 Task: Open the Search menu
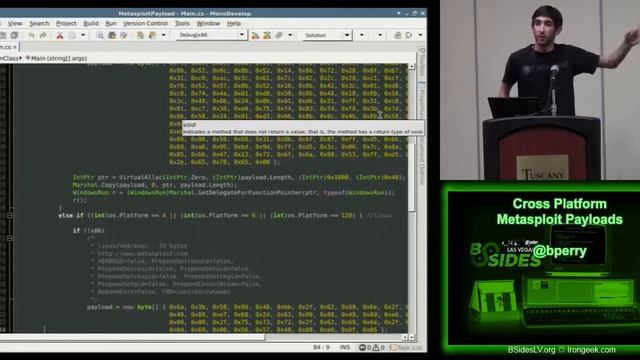coord(39,24)
